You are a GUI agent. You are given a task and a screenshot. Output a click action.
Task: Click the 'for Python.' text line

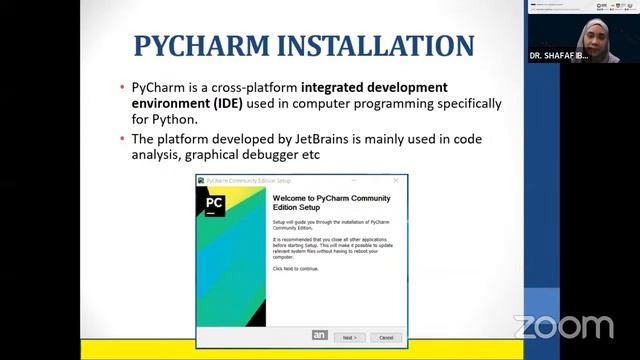coord(164,120)
